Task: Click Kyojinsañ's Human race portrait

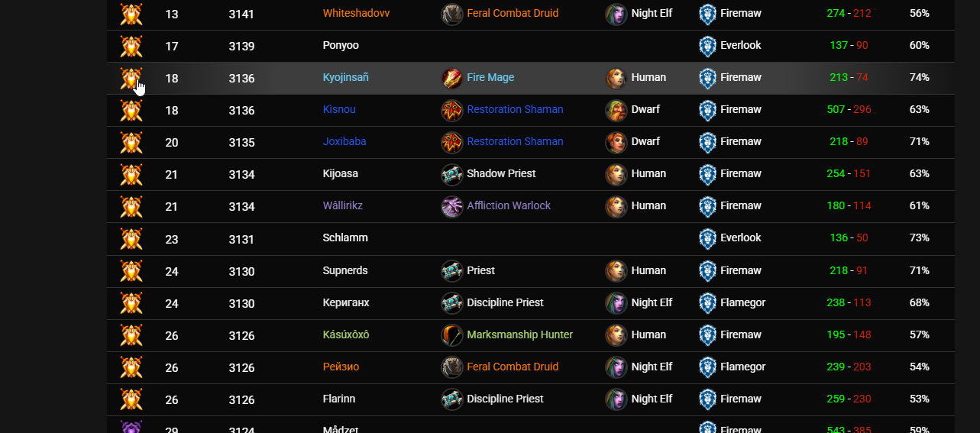Action: point(616,78)
